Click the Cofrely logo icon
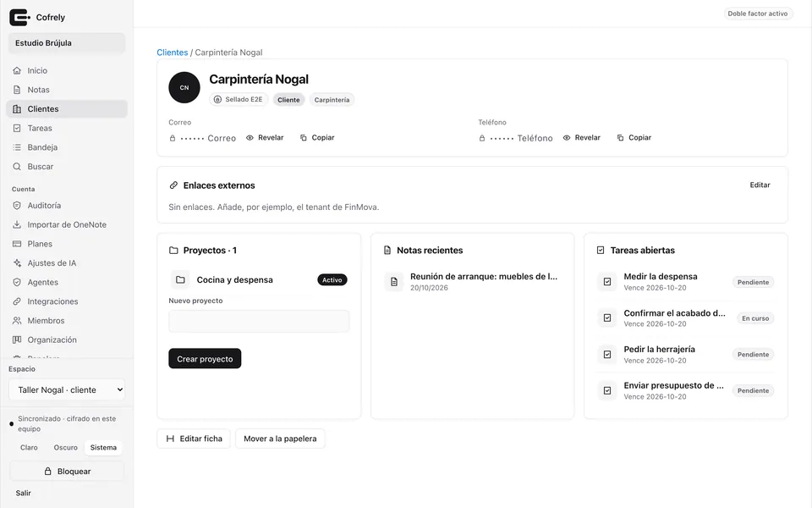The image size is (812, 508). 19,17
